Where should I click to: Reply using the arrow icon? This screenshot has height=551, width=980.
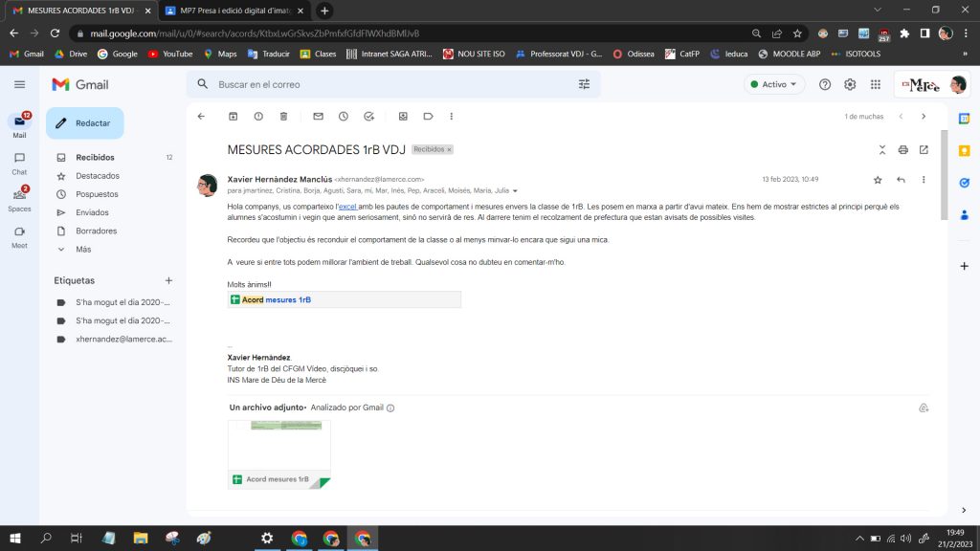901,180
